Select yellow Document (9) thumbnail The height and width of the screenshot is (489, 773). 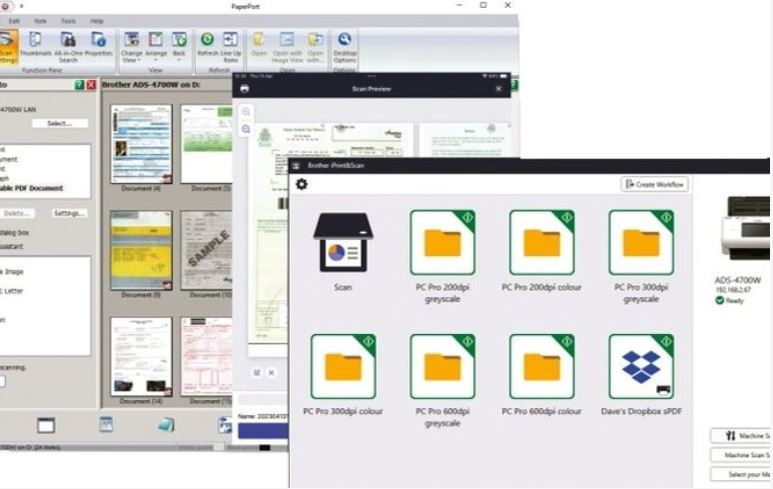pyautogui.click(x=141, y=250)
